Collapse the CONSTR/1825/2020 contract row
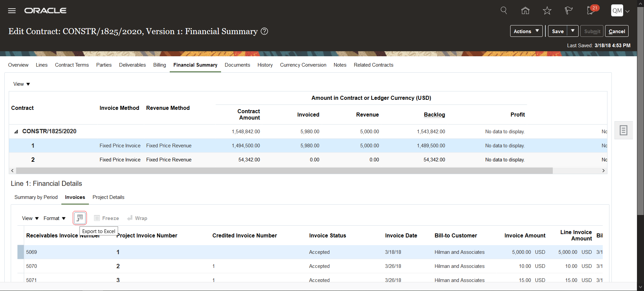 [x=16, y=132]
